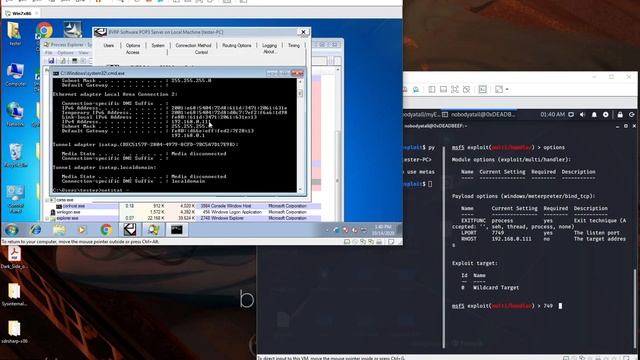Switch to nobodyatall@0xDEADB... taskbar window in Kali

(x=479, y=115)
